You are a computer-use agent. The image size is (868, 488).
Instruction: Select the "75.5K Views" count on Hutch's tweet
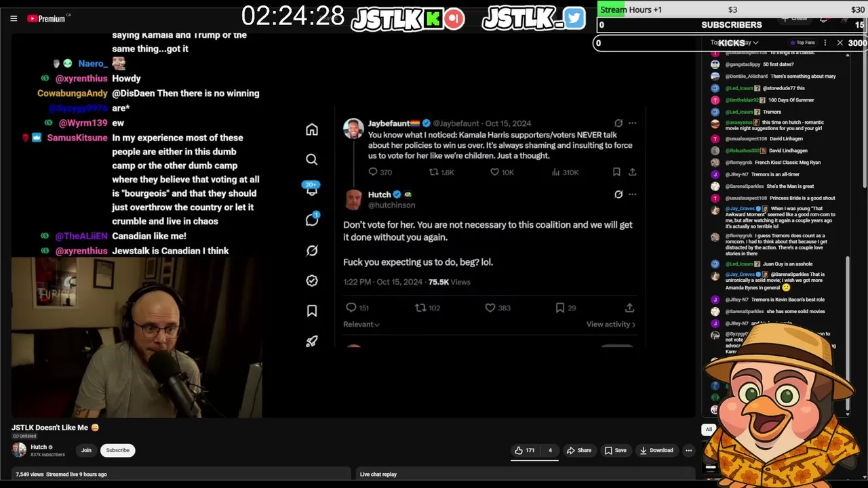pos(449,282)
